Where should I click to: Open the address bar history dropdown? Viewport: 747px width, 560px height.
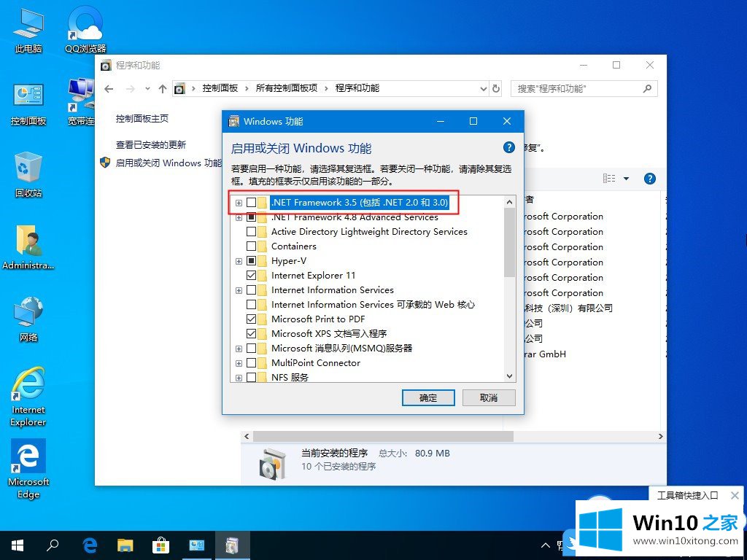(x=483, y=88)
